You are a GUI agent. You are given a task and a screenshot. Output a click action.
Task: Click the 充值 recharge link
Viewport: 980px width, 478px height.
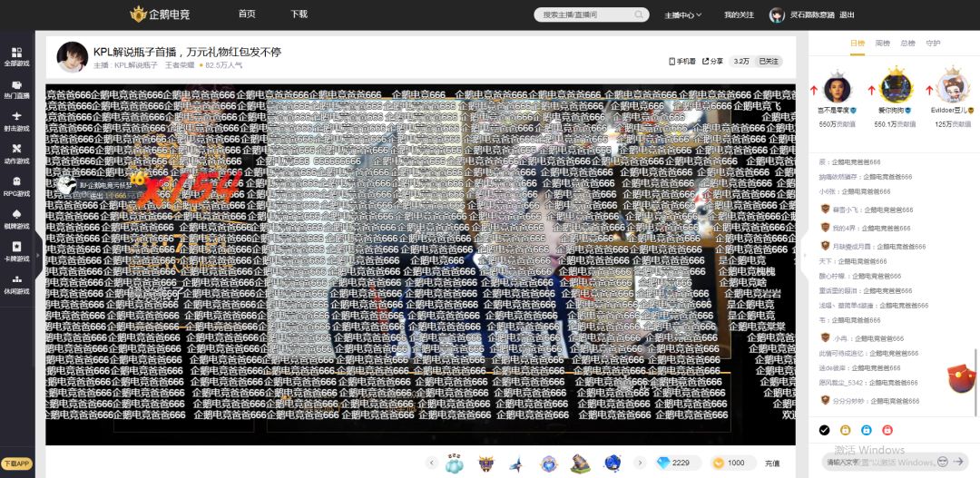[772, 463]
